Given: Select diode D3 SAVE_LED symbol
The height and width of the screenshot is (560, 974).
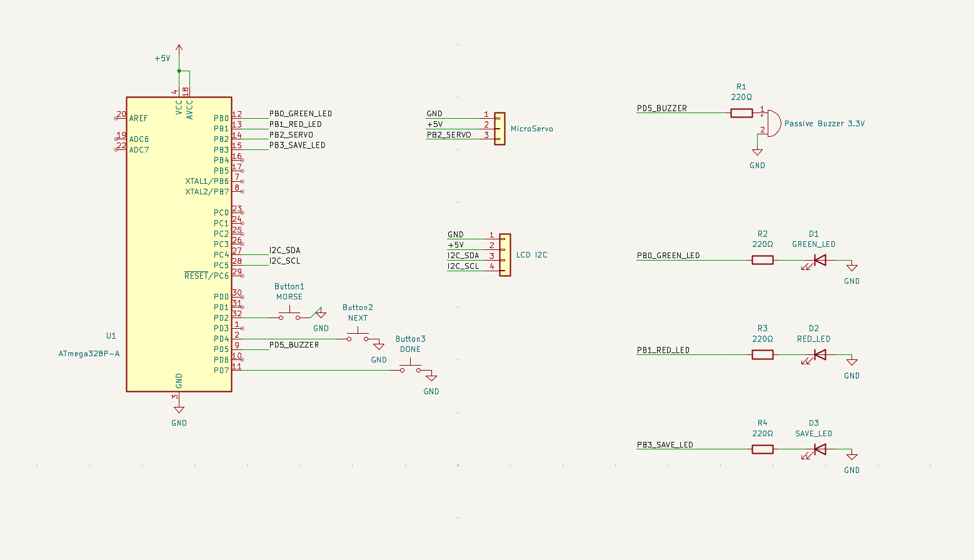Looking at the screenshot, I should pyautogui.click(x=819, y=449).
